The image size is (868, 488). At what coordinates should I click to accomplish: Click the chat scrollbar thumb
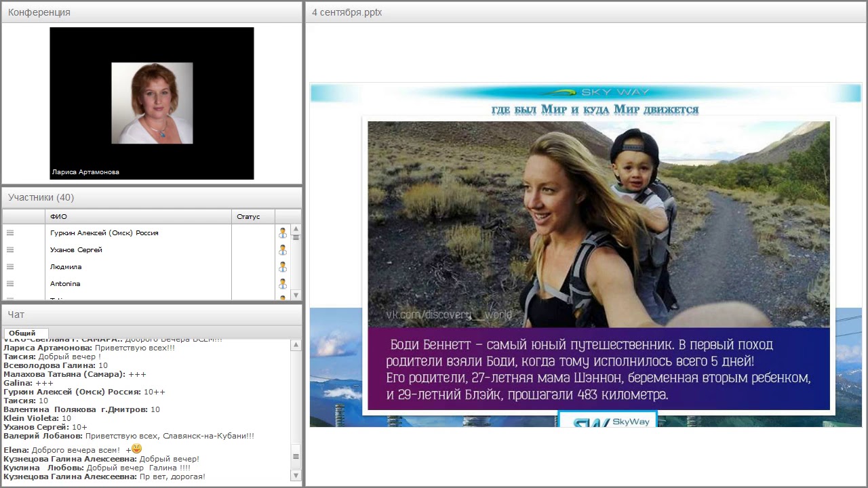(296, 457)
